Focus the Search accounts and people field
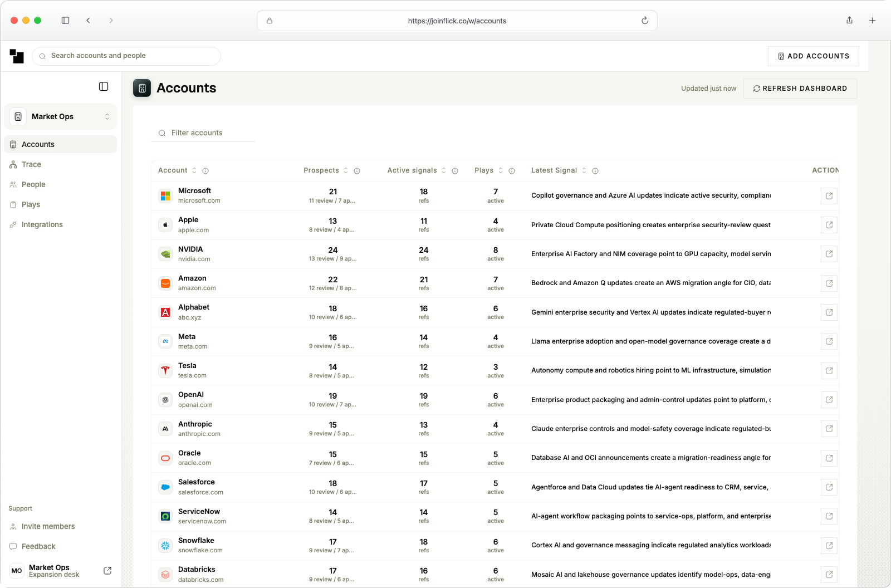Screen dimensions: 891x588 click(x=126, y=56)
